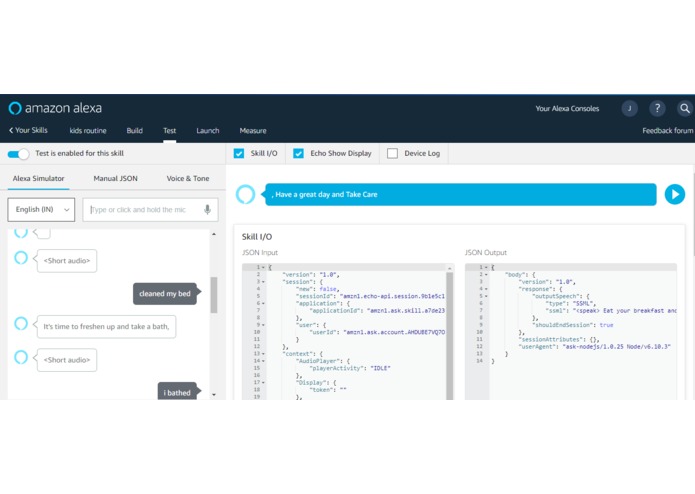Click the playerActivity IDLE line
The image size is (695, 494).
[350, 368]
